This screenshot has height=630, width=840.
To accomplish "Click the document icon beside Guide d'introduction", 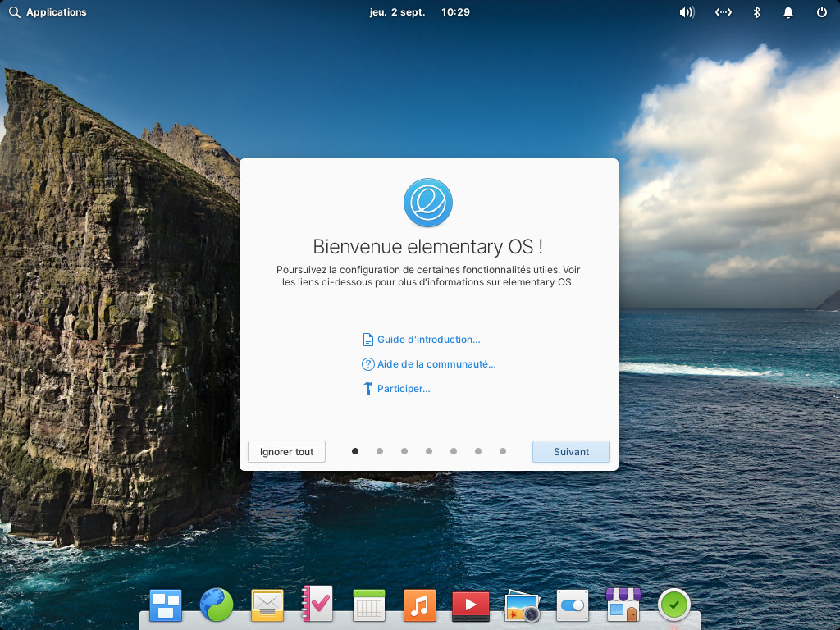I will coord(368,340).
